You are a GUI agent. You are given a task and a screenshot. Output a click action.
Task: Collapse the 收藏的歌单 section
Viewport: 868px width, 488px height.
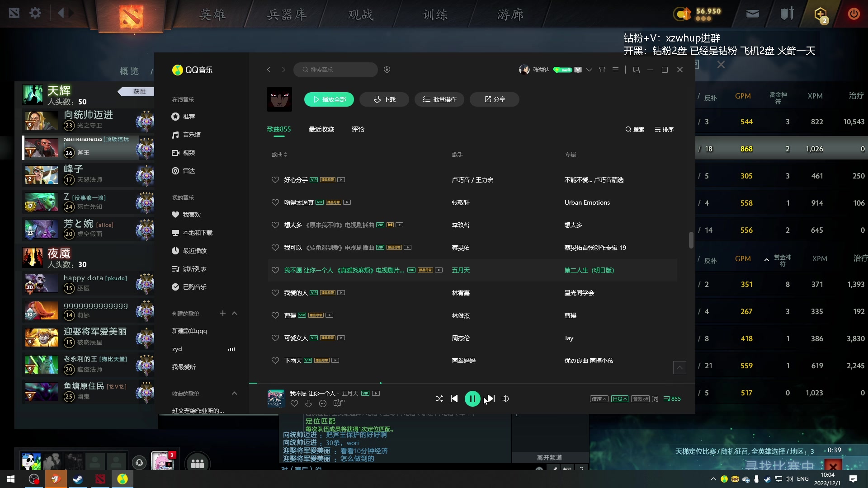[234, 393]
